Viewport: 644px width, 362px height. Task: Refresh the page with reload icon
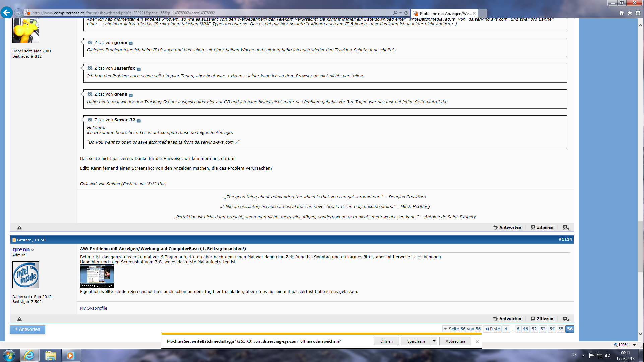(x=406, y=13)
